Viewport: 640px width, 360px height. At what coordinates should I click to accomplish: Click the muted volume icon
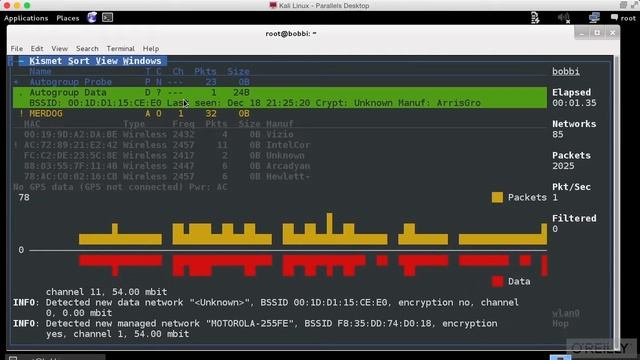[564, 18]
